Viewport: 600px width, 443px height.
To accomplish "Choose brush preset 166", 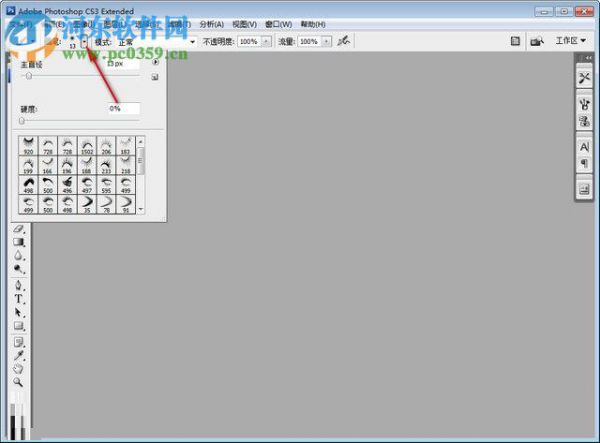I will [48, 165].
